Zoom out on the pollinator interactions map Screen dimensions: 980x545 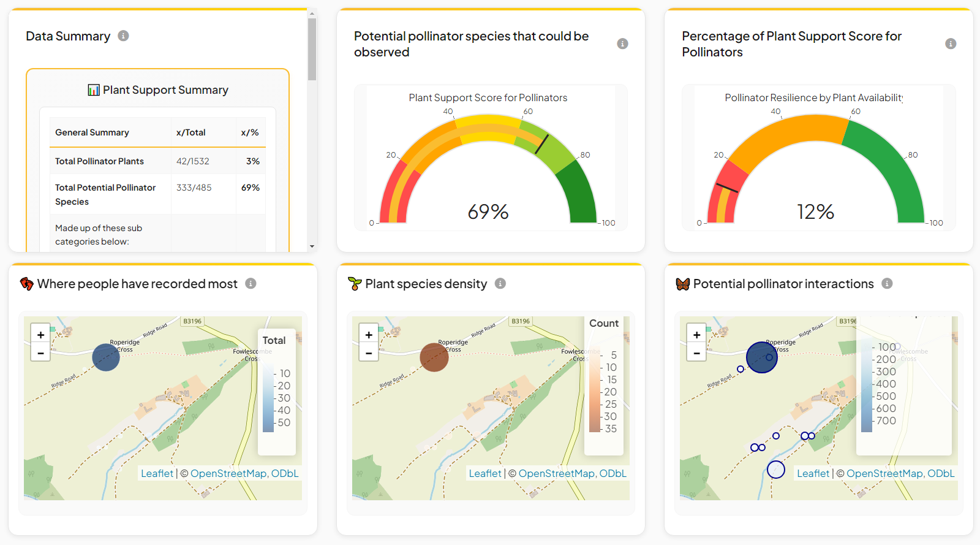[696, 353]
